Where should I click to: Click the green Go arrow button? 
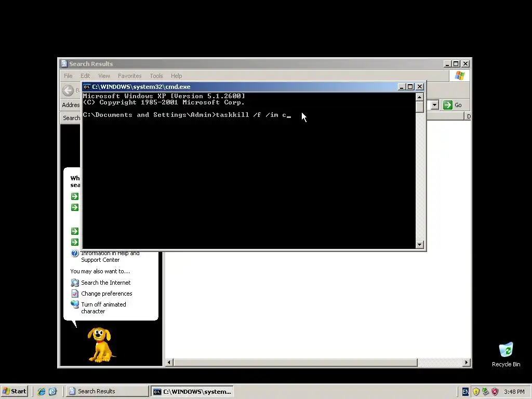pyautogui.click(x=448, y=105)
